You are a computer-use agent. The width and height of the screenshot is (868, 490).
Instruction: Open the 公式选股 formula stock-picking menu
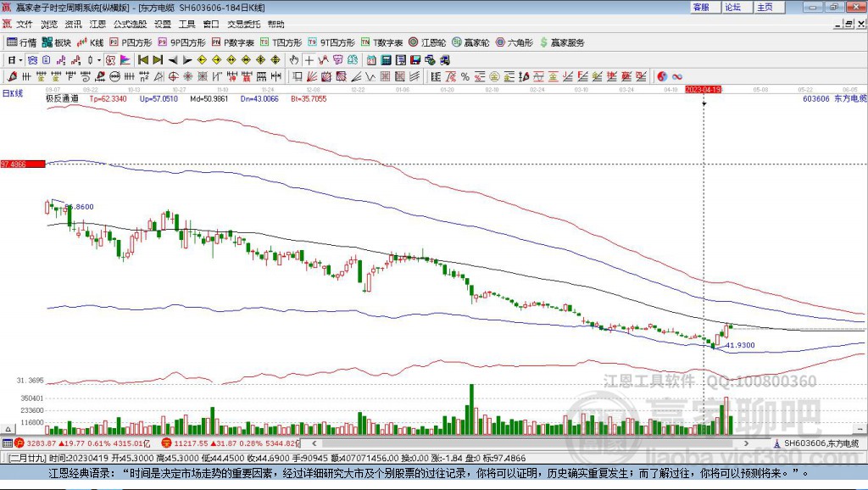click(129, 24)
